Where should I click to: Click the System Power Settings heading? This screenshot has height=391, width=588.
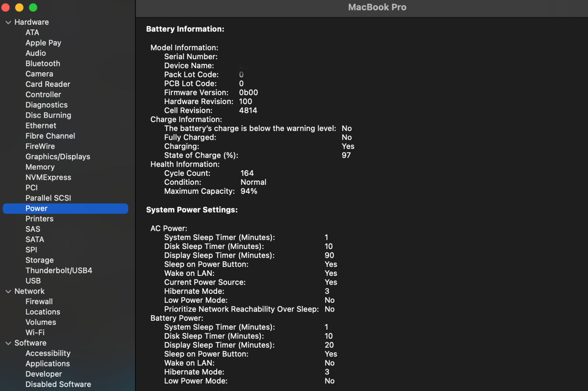click(x=192, y=210)
